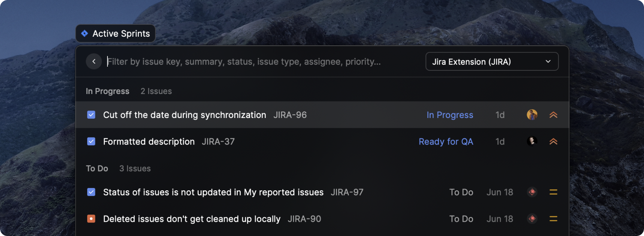The height and width of the screenshot is (236, 644).
Task: Click 'To Do' status on JIRA-90 row
Action: (x=461, y=219)
